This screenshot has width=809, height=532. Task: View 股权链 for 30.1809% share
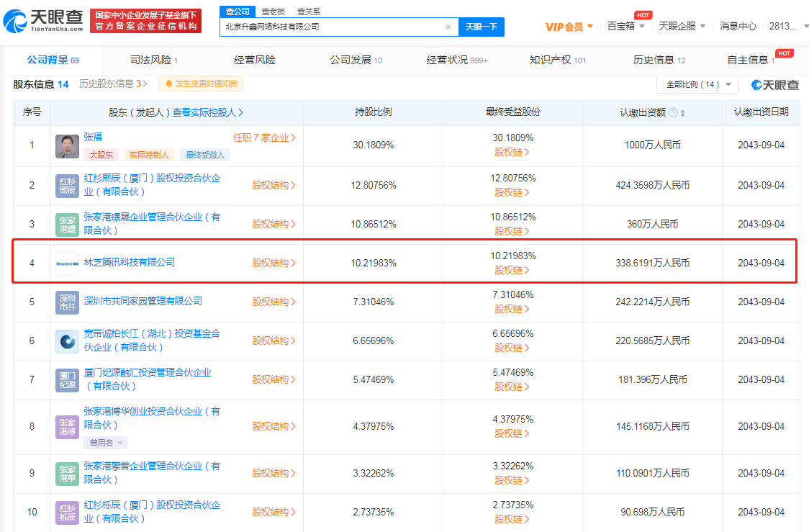(512, 152)
